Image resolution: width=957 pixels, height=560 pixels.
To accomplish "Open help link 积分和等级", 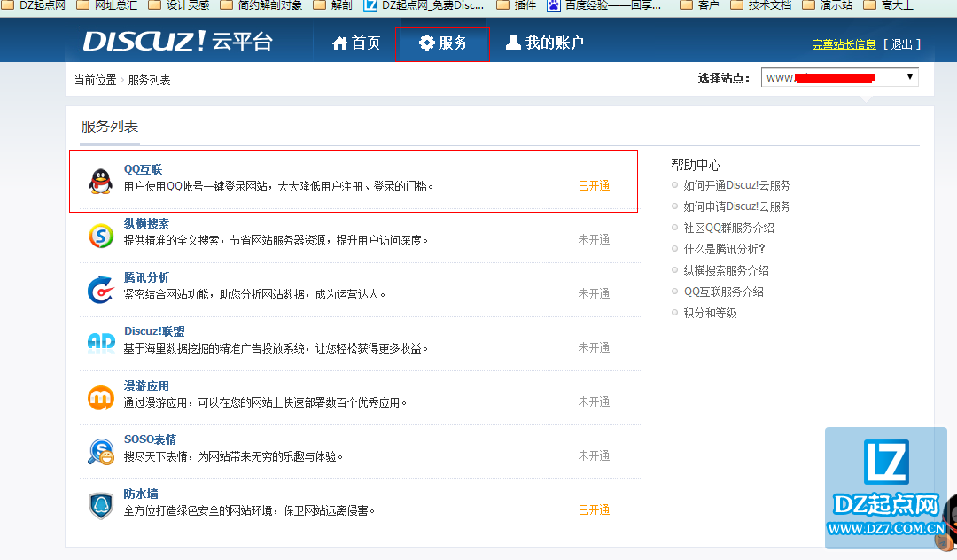I will click(x=711, y=313).
